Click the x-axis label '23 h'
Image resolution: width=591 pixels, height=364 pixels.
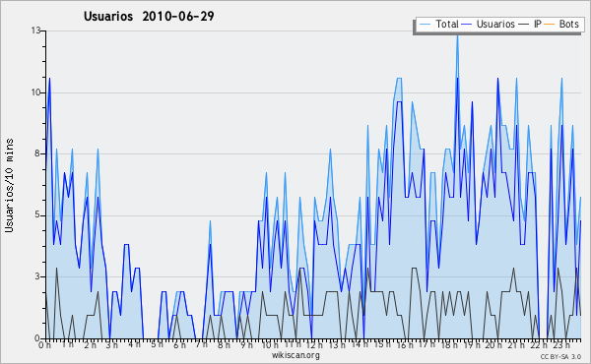click(560, 344)
